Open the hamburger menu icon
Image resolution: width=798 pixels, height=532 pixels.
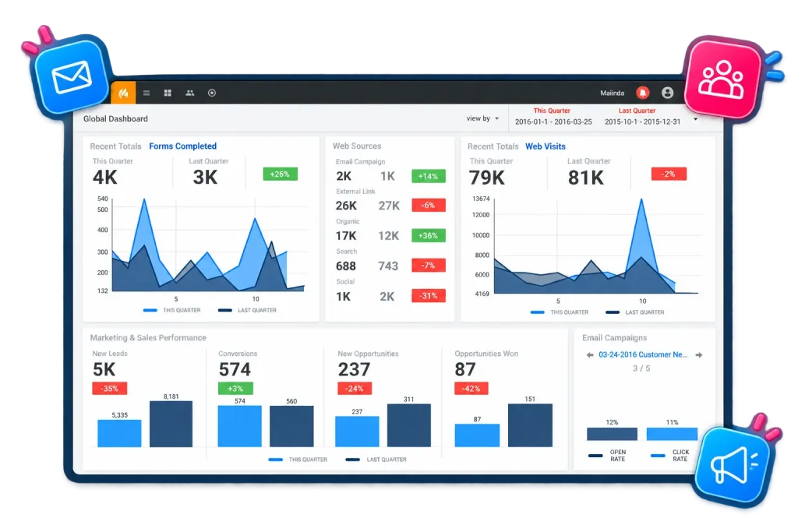pyautogui.click(x=147, y=93)
